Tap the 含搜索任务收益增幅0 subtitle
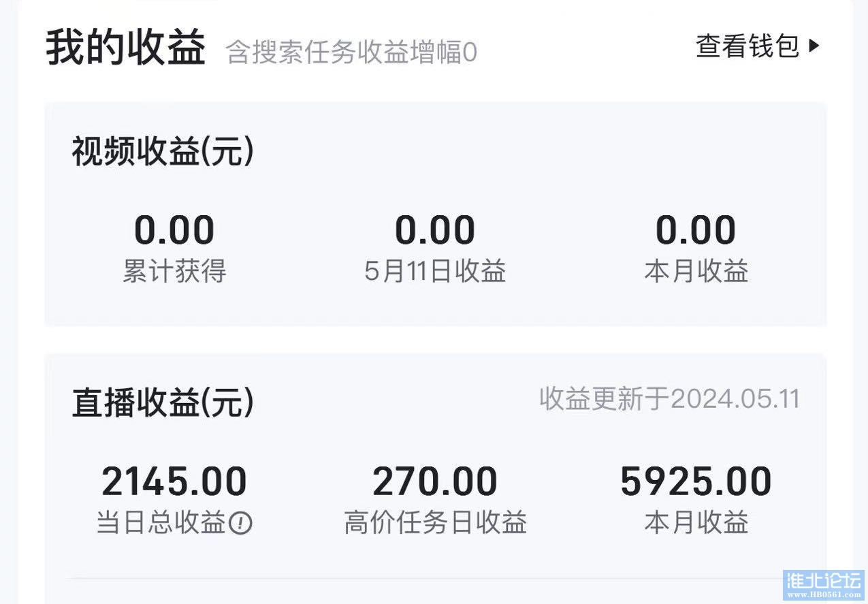This screenshot has width=868, height=604. tap(351, 52)
